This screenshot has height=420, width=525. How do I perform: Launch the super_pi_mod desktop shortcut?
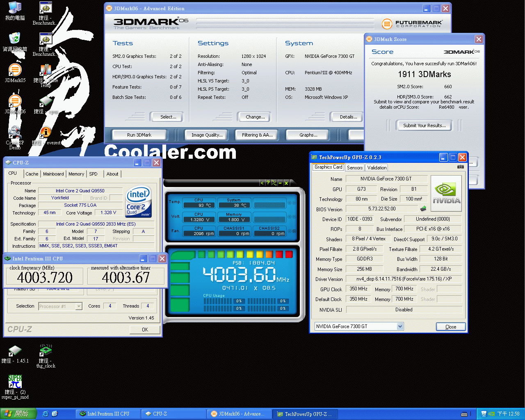tap(15, 387)
